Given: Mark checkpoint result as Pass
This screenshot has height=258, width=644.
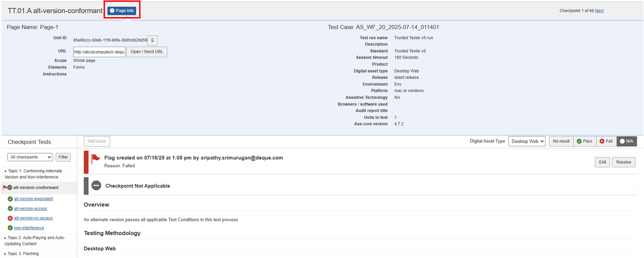Looking at the screenshot, I should coord(584,141).
